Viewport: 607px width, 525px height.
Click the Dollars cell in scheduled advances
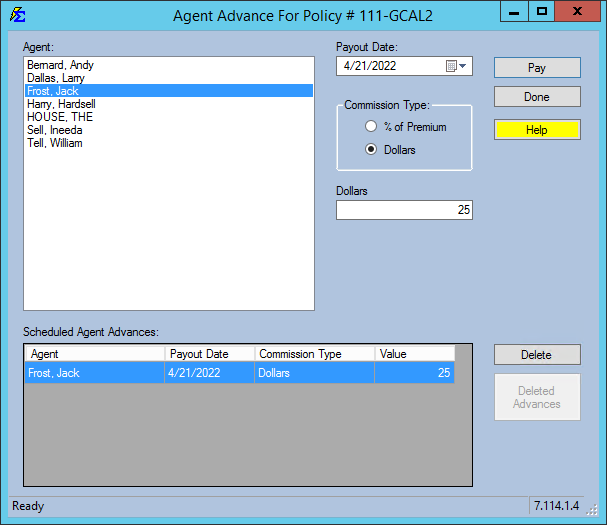[x=314, y=373]
